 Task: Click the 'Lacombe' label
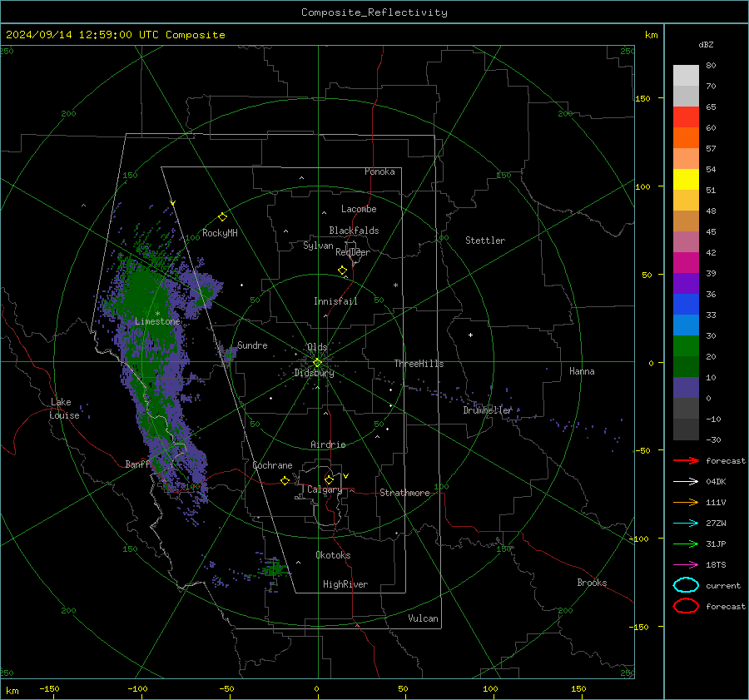point(359,209)
